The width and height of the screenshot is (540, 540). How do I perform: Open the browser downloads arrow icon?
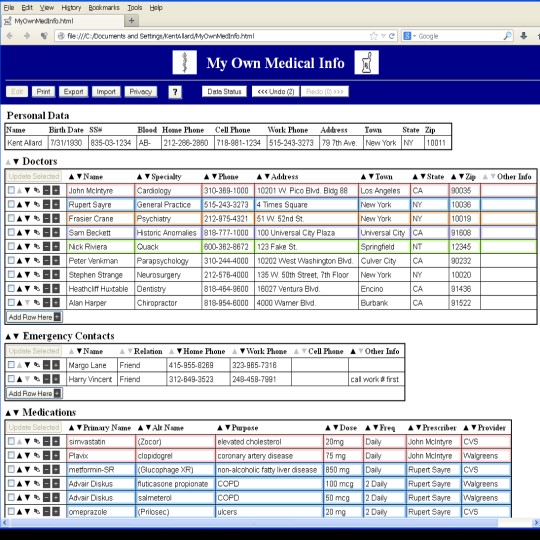(x=523, y=35)
